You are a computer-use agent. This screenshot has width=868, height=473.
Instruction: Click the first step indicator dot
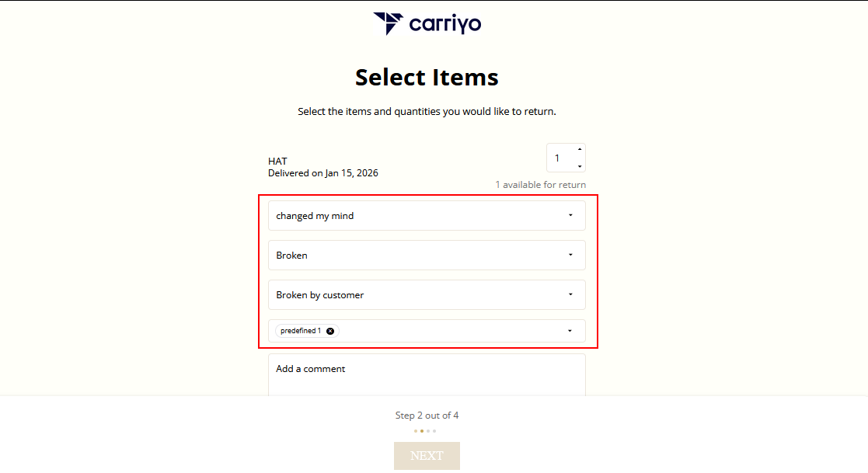coord(416,430)
